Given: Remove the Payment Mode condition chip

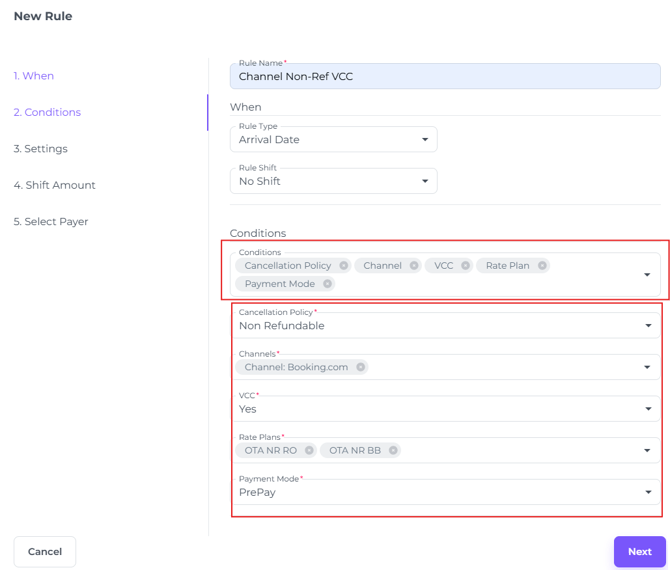Looking at the screenshot, I should [x=327, y=284].
